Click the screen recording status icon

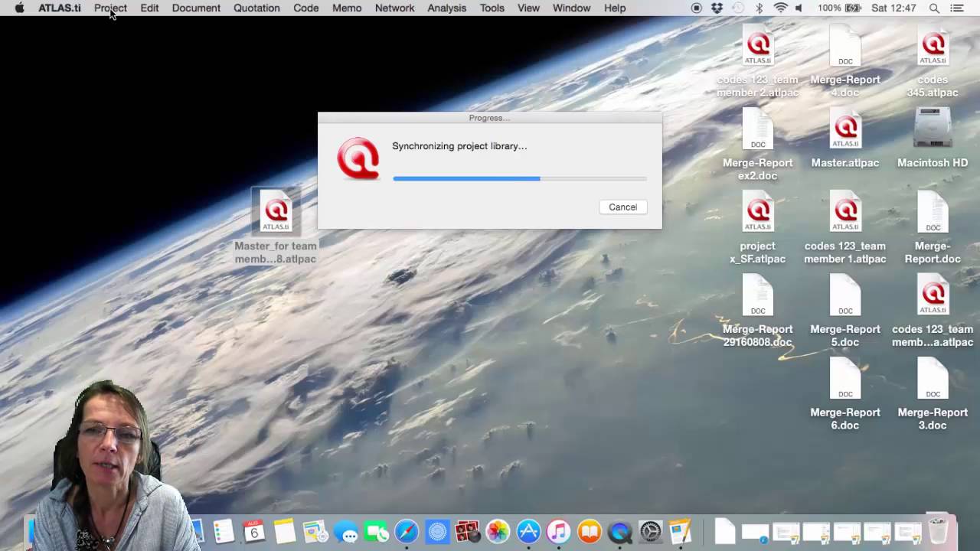(696, 8)
